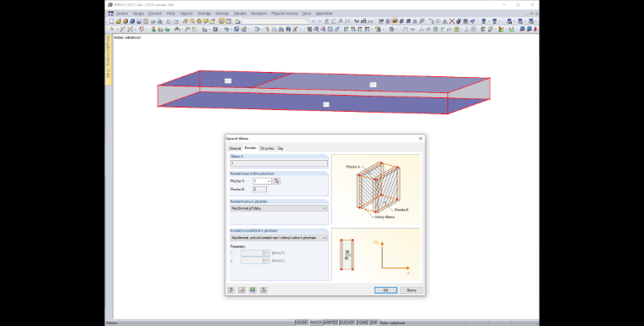Click the Undo arrow icon
This screenshot has width=644, height=326.
[x=169, y=21]
